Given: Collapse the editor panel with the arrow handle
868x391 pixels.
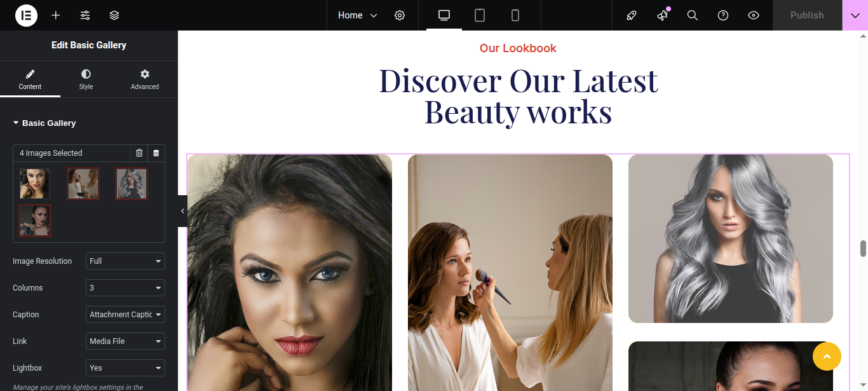Looking at the screenshot, I should tap(182, 211).
